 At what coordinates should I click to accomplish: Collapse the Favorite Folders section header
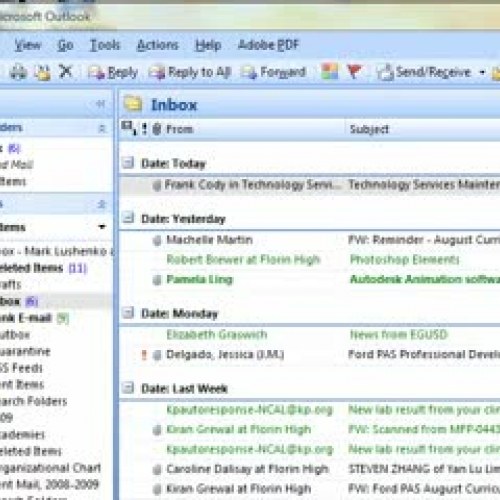click(102, 128)
